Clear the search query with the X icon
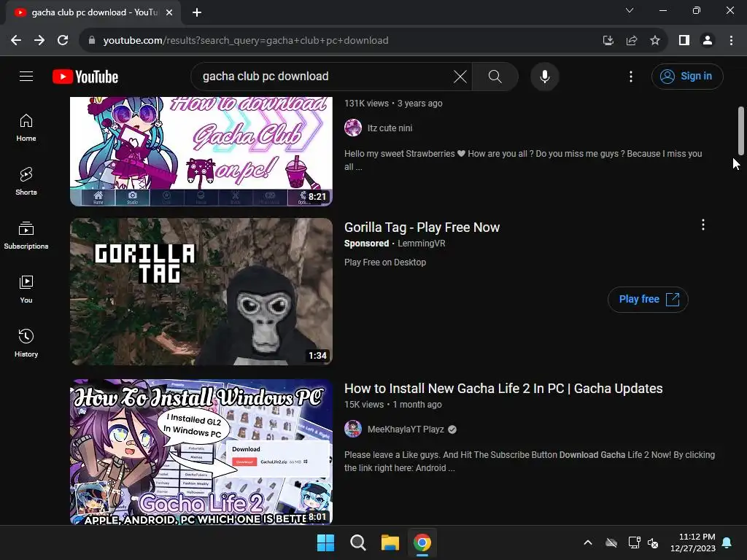The width and height of the screenshot is (747, 560). tap(460, 76)
